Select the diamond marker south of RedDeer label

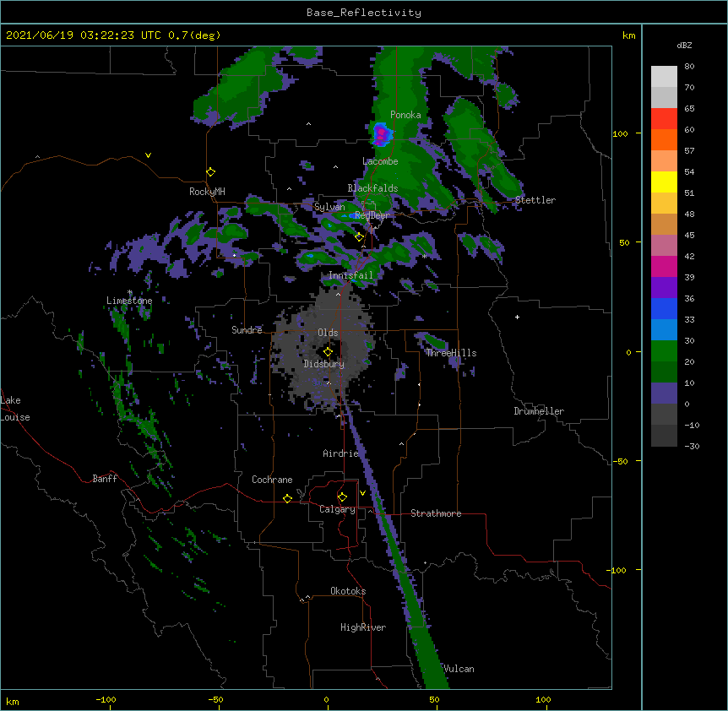(359, 237)
